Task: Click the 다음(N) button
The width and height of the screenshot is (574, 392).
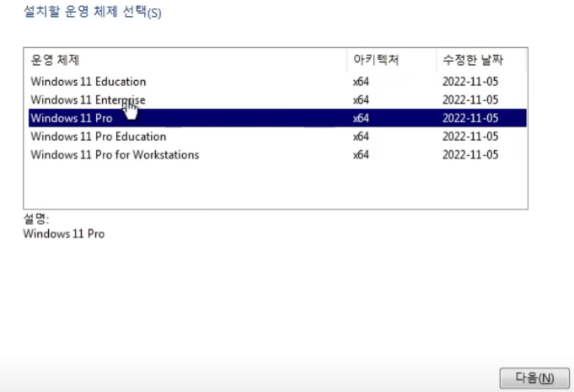Action: coord(534,378)
